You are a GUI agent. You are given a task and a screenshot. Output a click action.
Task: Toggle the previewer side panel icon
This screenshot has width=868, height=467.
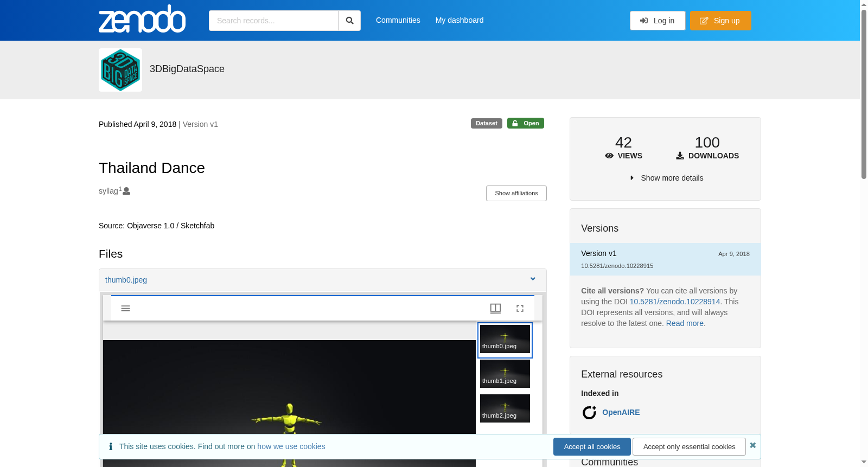point(495,308)
